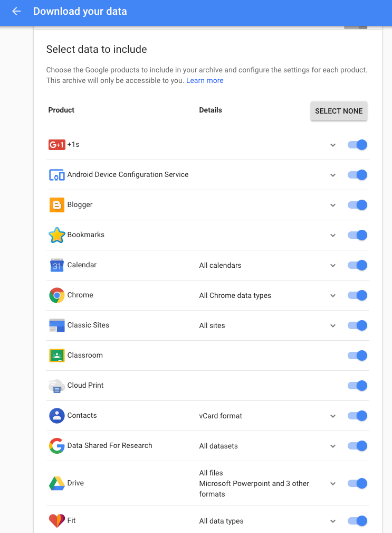
Task: Click the Google +1s product icon
Action: pos(56,145)
